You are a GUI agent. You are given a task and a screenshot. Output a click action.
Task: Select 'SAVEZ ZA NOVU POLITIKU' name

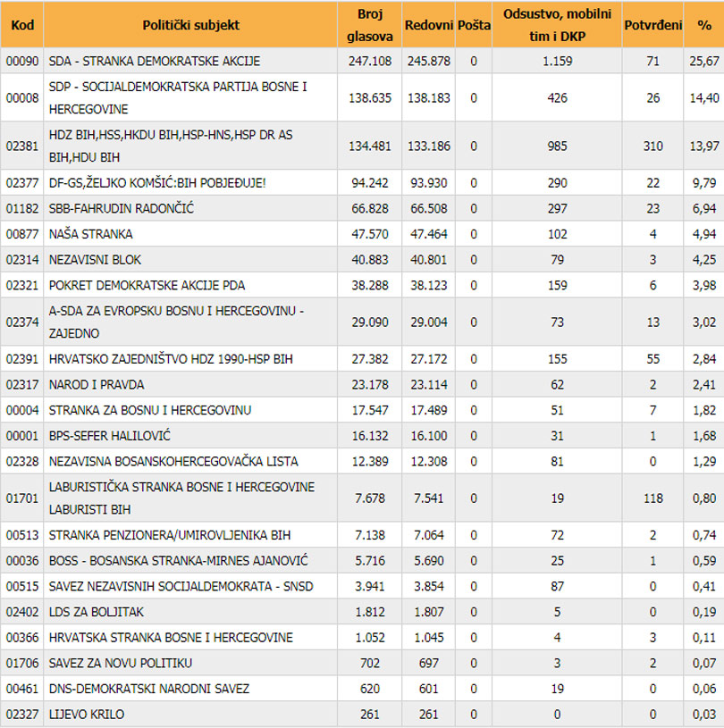click(121, 662)
